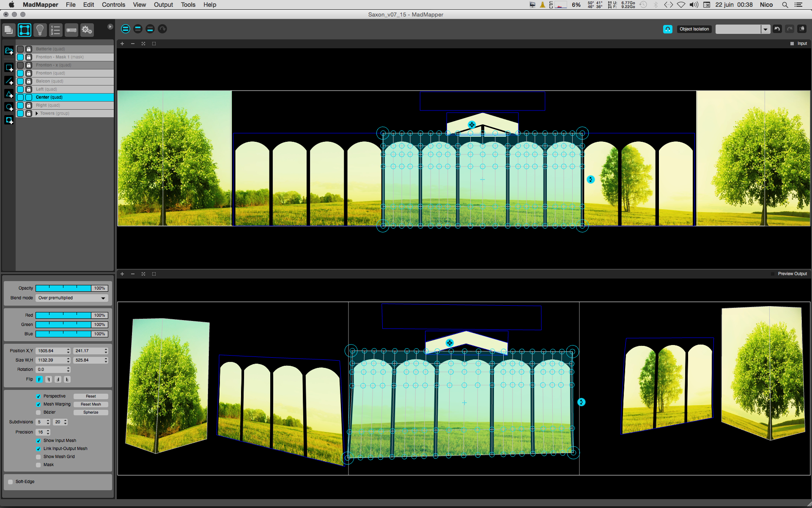Click the Spherize button

click(91, 412)
